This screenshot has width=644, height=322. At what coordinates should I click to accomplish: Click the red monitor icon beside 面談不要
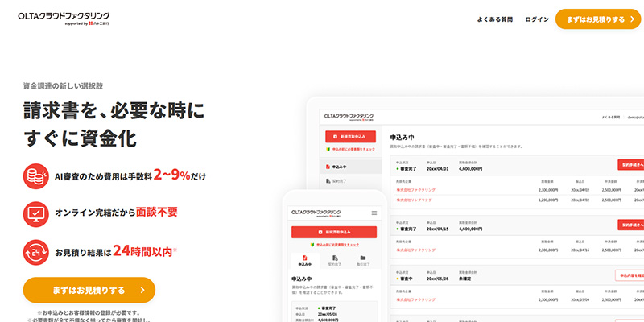coord(35,214)
